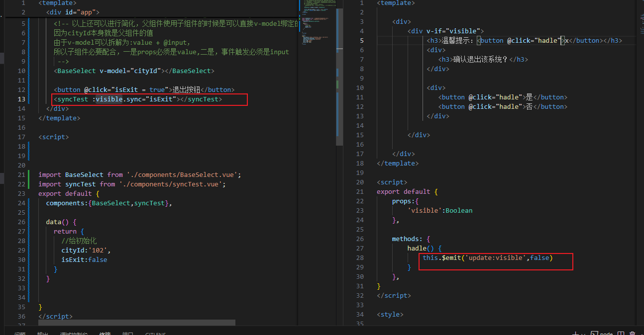Click the 温馨提示 heading text
Image resolution: width=644 pixels, height=335 pixels.
click(x=457, y=41)
